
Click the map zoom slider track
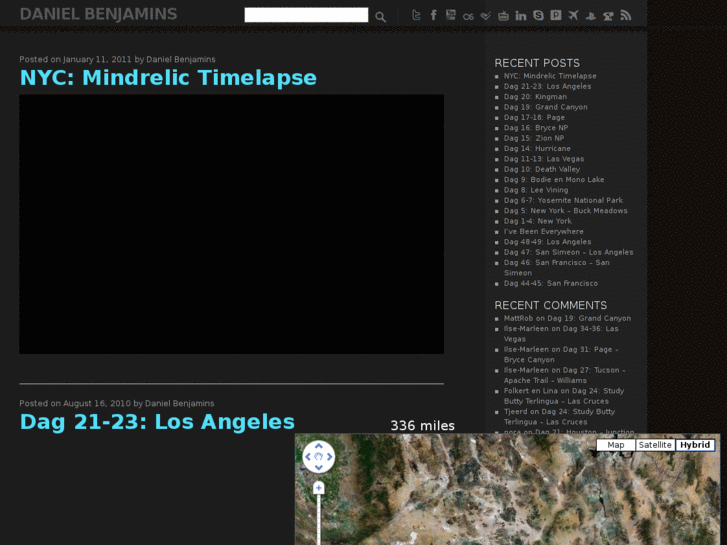click(319, 519)
